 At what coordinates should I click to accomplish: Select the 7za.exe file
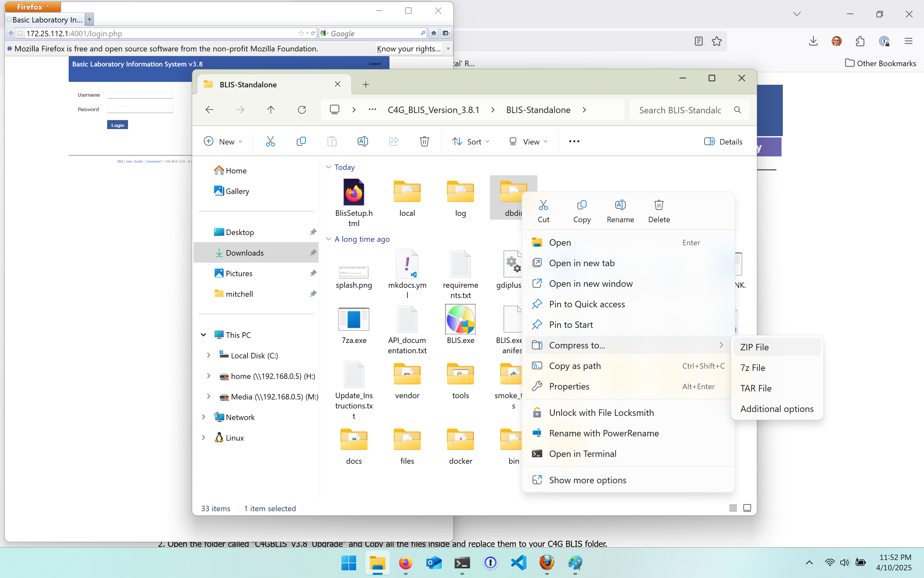coord(354,326)
